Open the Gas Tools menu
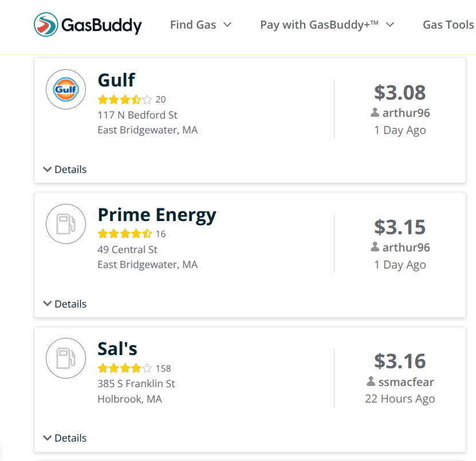476x461 pixels. click(448, 25)
